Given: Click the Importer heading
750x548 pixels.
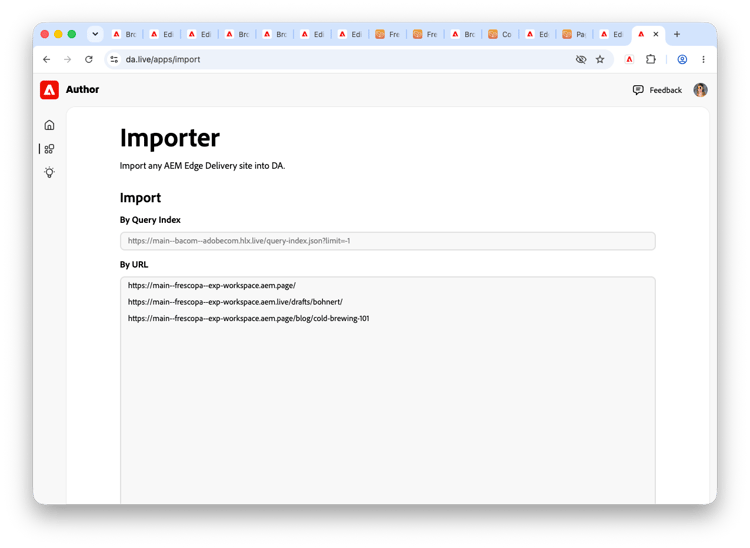Looking at the screenshot, I should click(170, 138).
